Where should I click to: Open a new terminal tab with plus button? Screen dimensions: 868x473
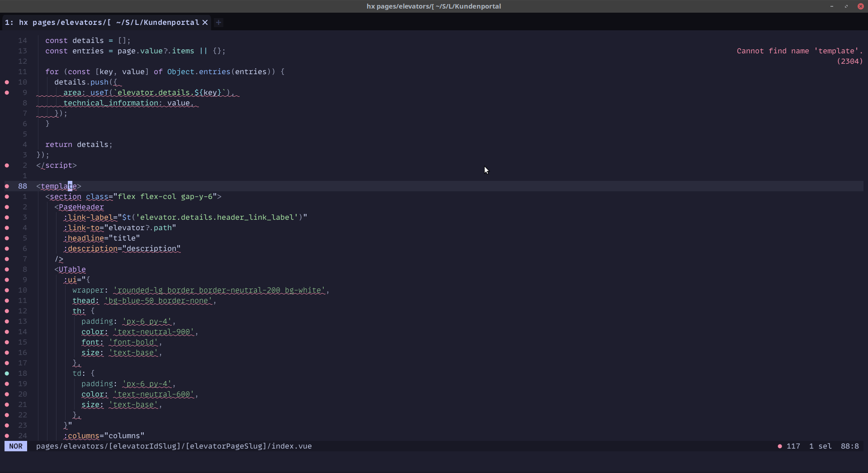point(218,22)
